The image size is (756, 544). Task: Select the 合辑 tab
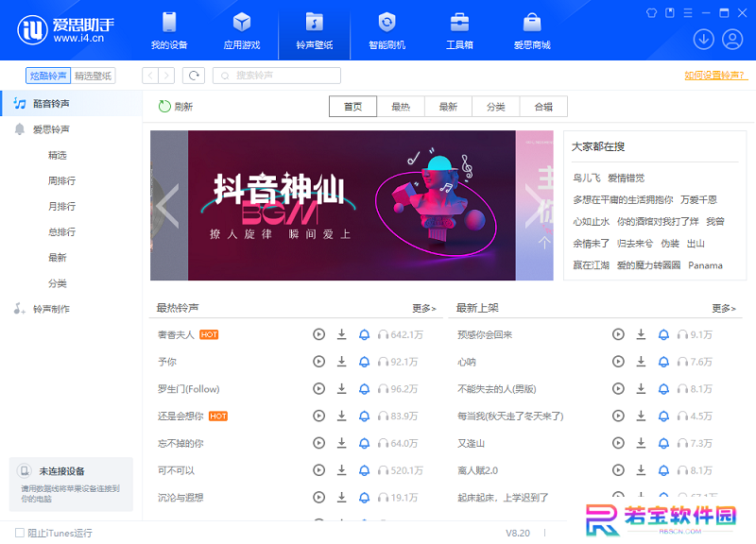pyautogui.click(x=543, y=107)
